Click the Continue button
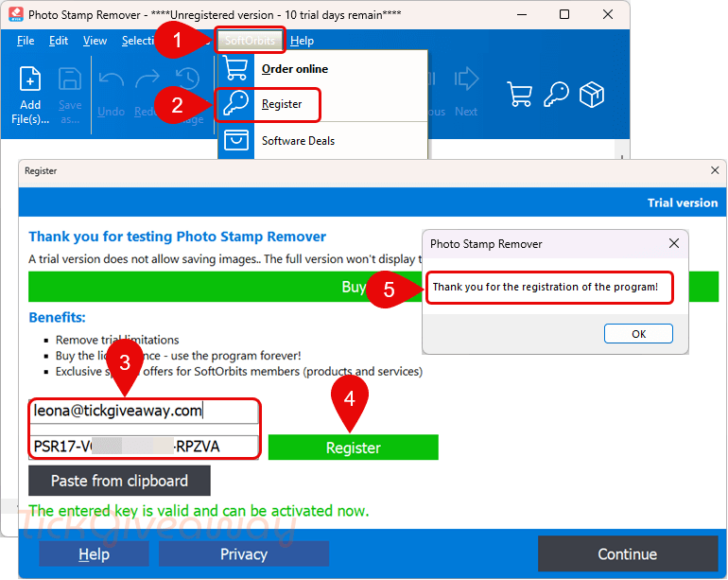Image resolution: width=728 pixels, height=580 pixels. point(628,554)
